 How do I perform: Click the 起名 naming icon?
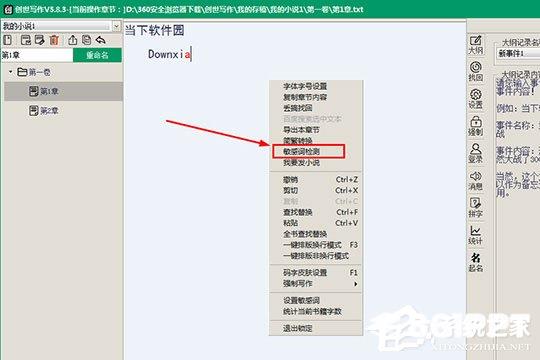coord(476,262)
